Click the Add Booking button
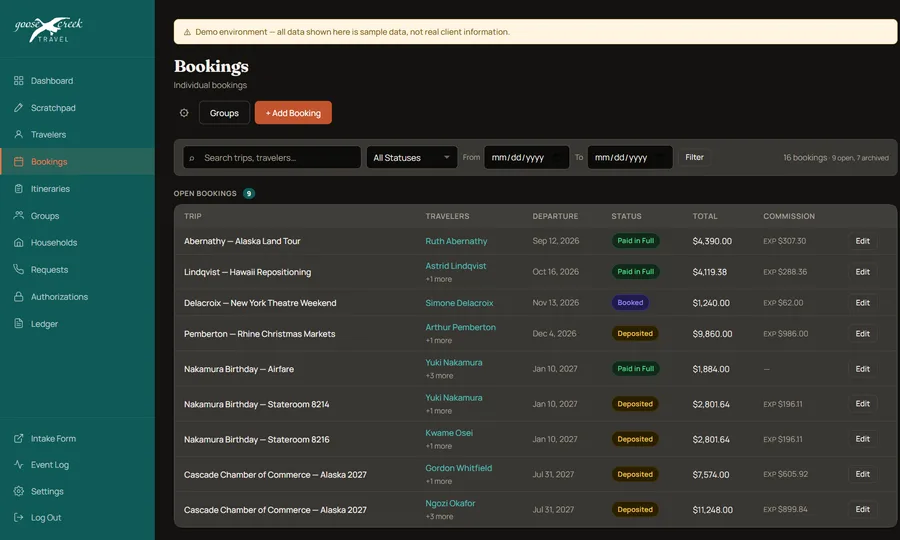Screen dimensions: 900x540 click(293, 113)
